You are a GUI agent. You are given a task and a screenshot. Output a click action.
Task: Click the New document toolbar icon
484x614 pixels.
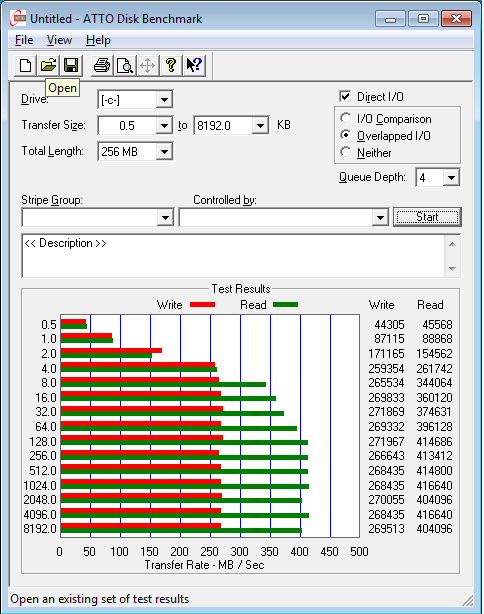pyautogui.click(x=25, y=65)
